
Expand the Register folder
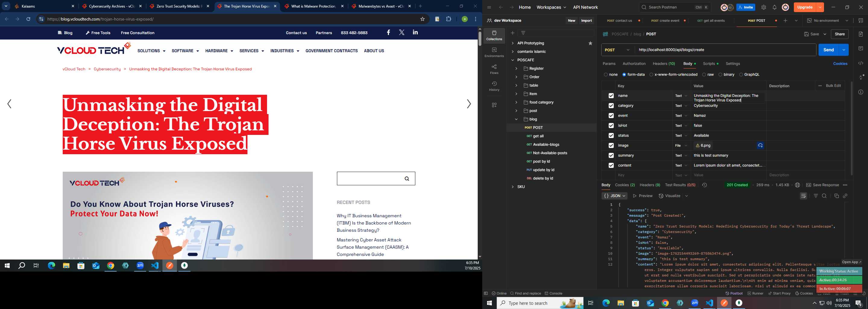pyautogui.click(x=516, y=68)
